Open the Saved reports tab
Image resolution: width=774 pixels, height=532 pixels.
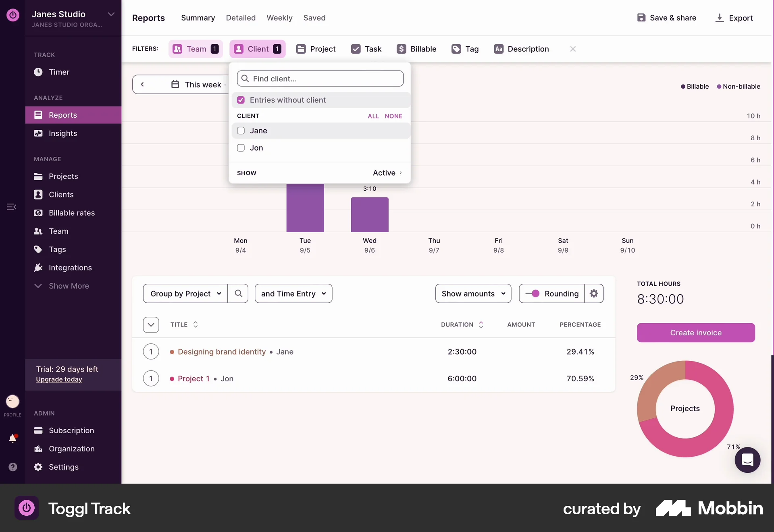(314, 18)
